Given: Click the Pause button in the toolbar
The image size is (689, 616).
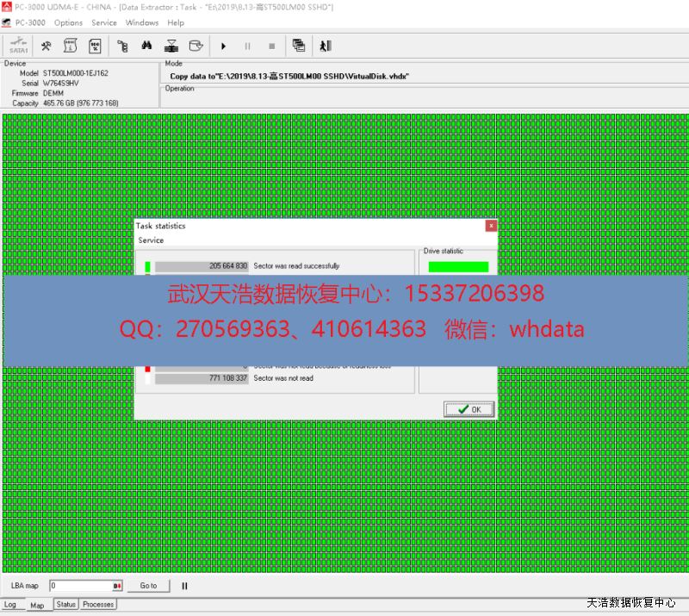Looking at the screenshot, I should pyautogui.click(x=248, y=46).
